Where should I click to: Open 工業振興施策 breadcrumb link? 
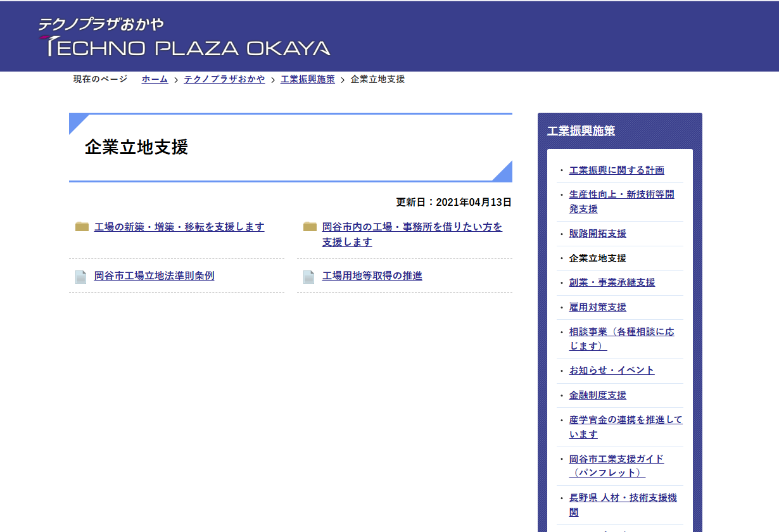point(308,79)
